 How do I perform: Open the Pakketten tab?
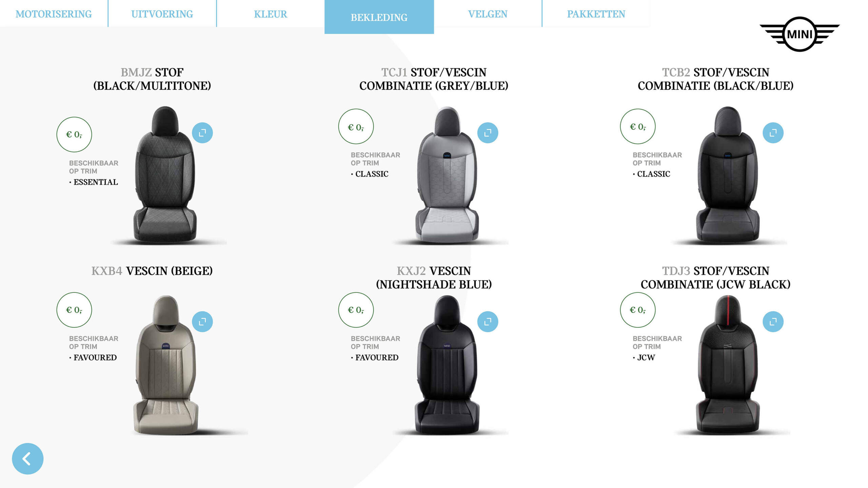tap(596, 14)
